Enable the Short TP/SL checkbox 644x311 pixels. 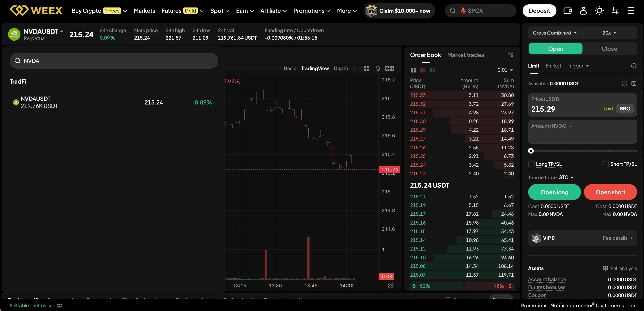[x=605, y=164]
